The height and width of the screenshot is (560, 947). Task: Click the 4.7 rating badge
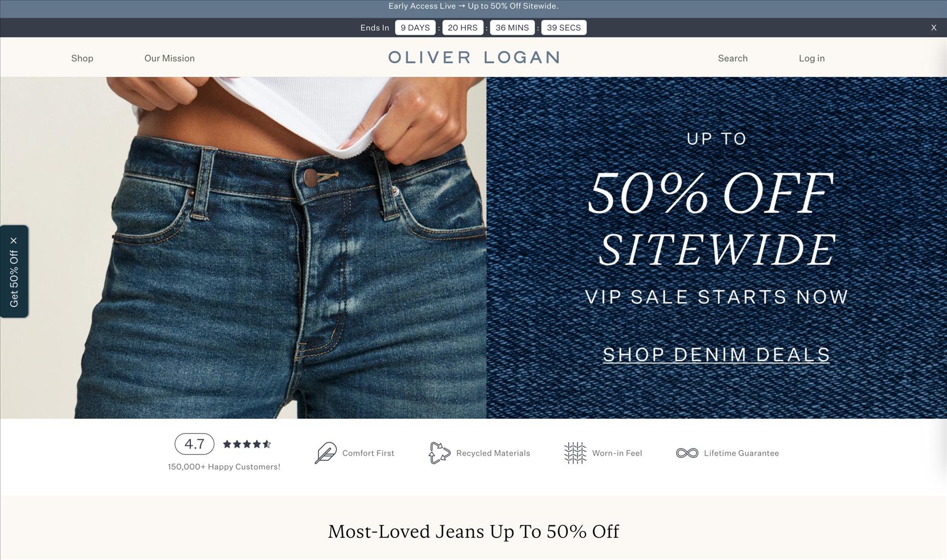[194, 444]
